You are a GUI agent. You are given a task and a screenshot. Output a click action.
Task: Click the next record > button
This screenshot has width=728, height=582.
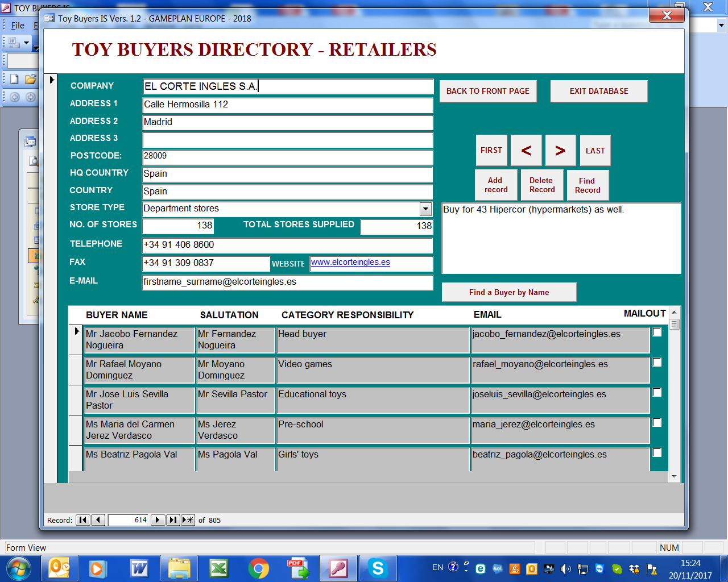(561, 150)
